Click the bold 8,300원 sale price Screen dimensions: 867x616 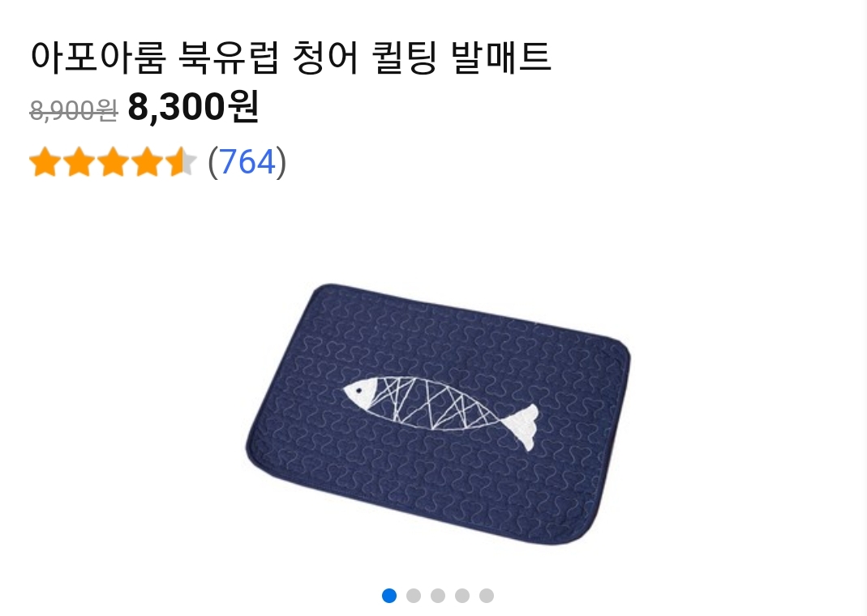point(194,107)
